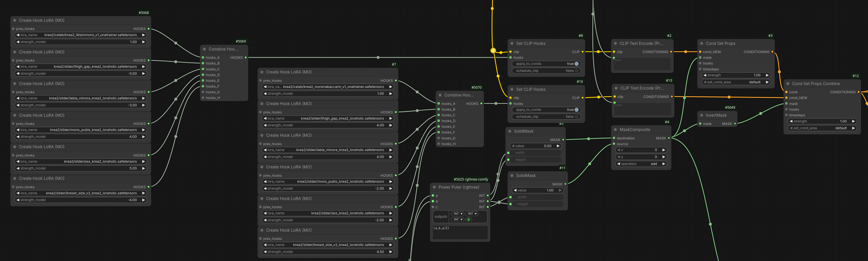Click the (a,b,a/2) code box in Power Puter
This screenshot has width=868, height=261.
pyautogui.click(x=460, y=232)
